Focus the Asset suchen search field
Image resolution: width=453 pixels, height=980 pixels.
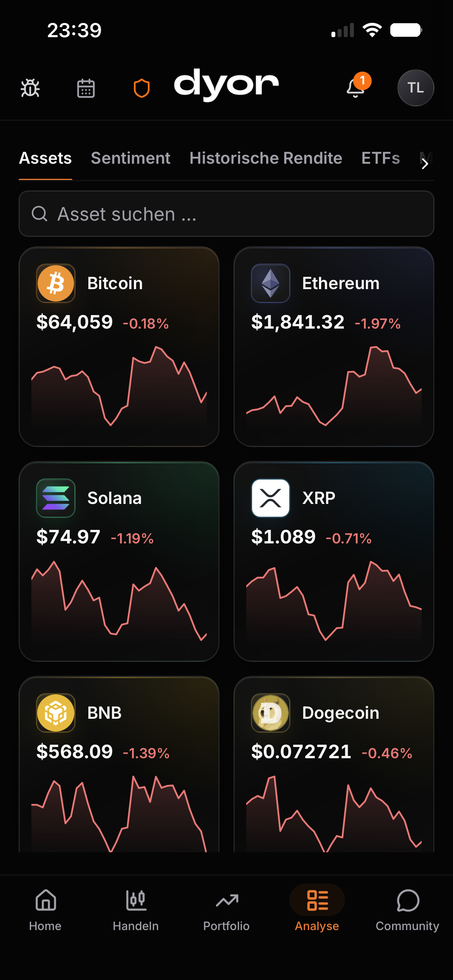[226, 214]
